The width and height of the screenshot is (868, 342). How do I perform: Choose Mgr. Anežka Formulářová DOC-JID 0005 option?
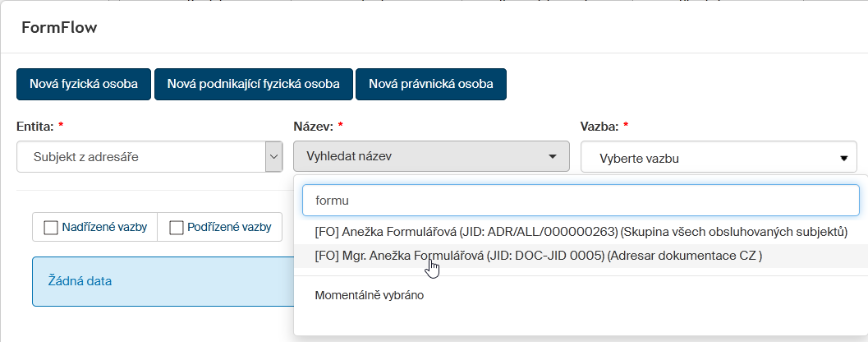point(538,256)
